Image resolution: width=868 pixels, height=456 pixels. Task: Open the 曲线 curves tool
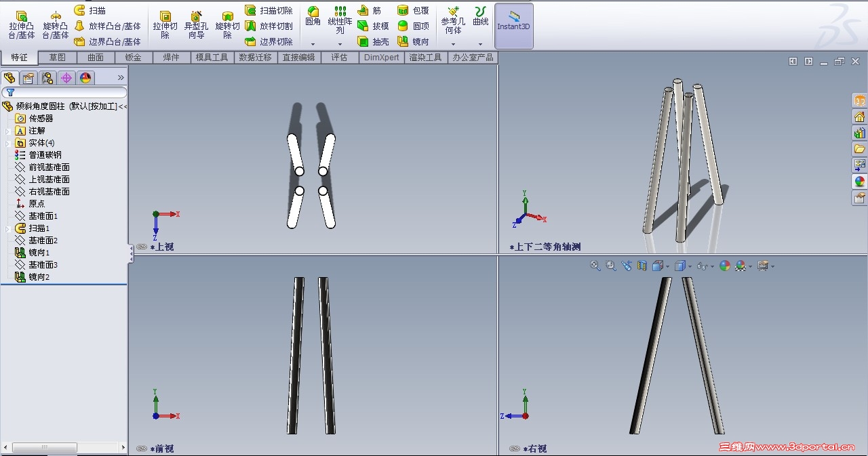click(x=480, y=16)
